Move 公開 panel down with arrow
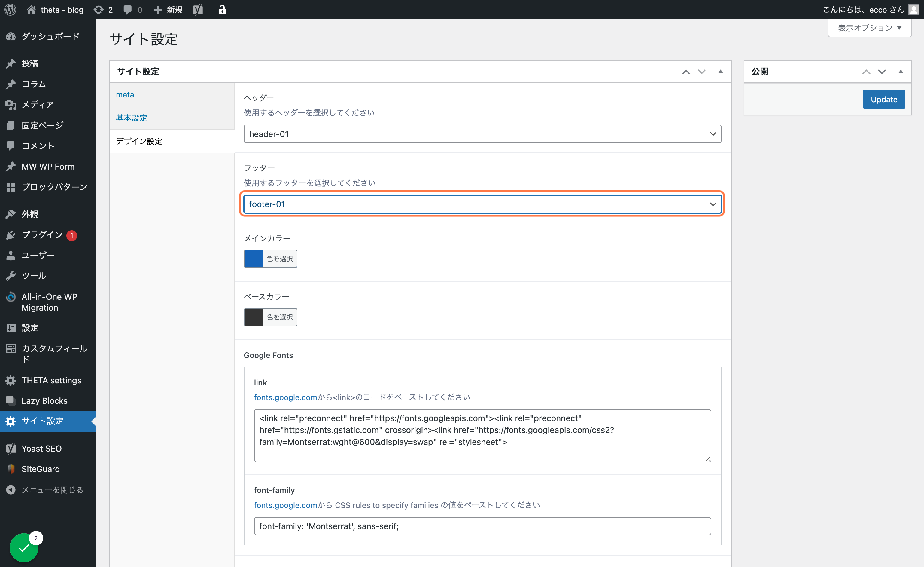 882,72
